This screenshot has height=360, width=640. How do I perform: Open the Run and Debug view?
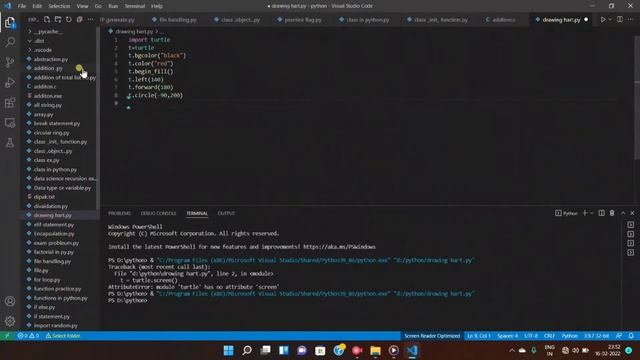(10, 82)
